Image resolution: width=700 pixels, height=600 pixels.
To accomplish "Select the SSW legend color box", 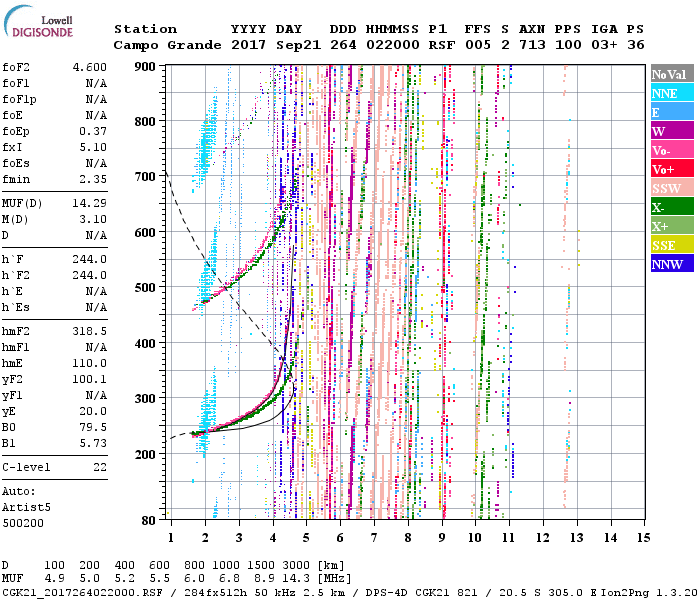I will pos(670,188).
